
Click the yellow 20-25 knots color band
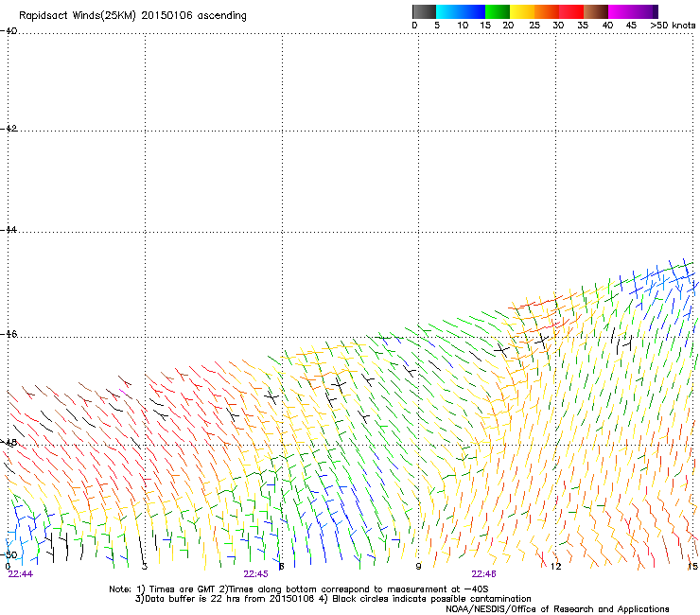point(522,11)
